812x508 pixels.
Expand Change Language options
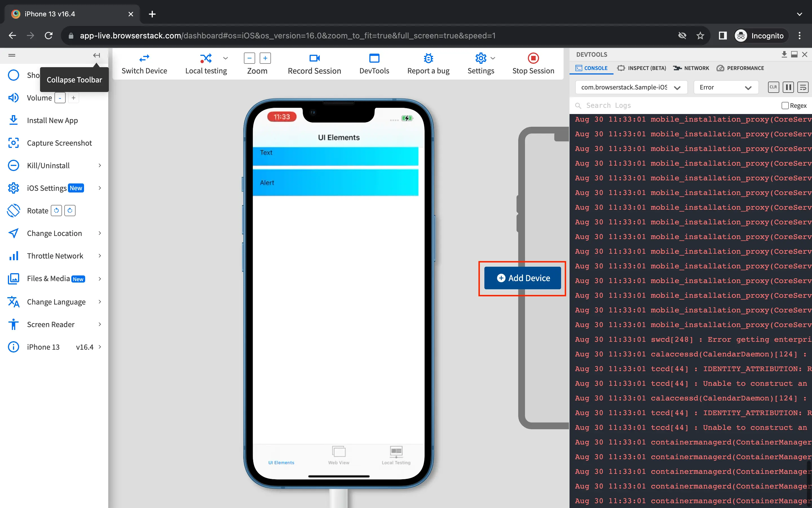100,302
